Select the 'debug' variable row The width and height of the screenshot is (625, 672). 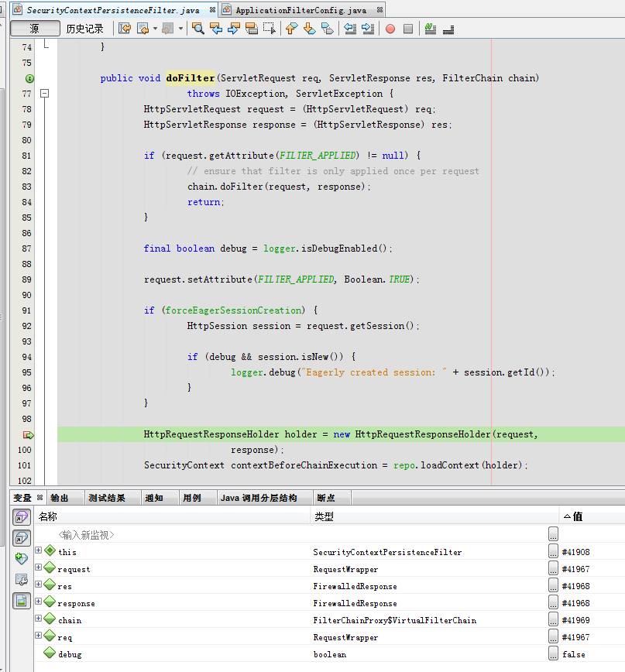tap(329, 654)
